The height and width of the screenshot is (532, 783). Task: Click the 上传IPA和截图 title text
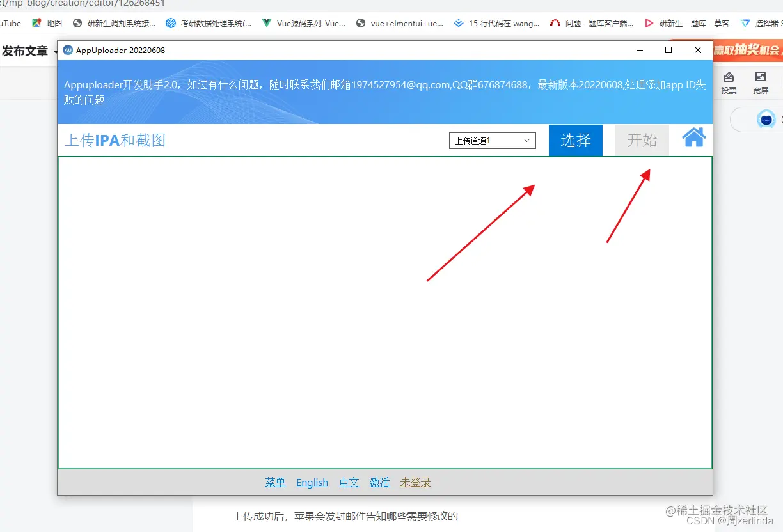click(x=115, y=140)
